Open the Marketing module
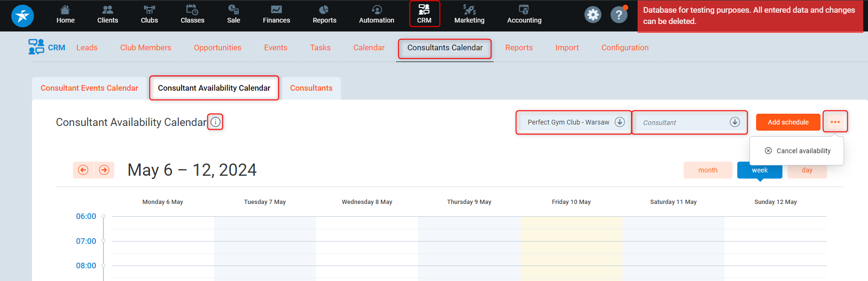 click(x=469, y=15)
